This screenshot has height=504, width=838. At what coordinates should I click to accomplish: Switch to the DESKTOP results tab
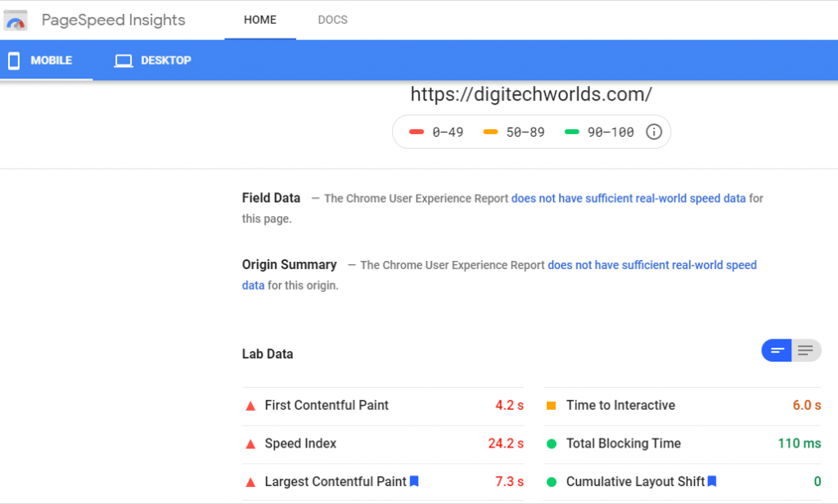pyautogui.click(x=153, y=61)
